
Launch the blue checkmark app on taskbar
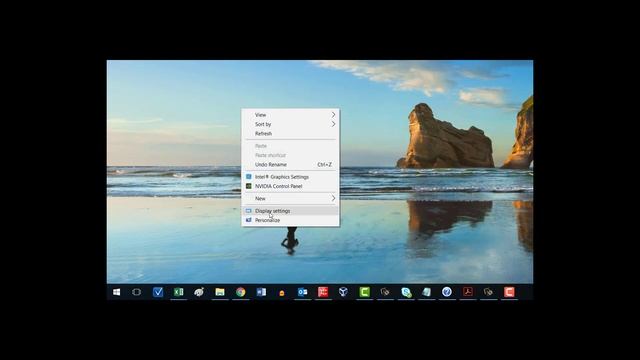[x=158, y=292]
